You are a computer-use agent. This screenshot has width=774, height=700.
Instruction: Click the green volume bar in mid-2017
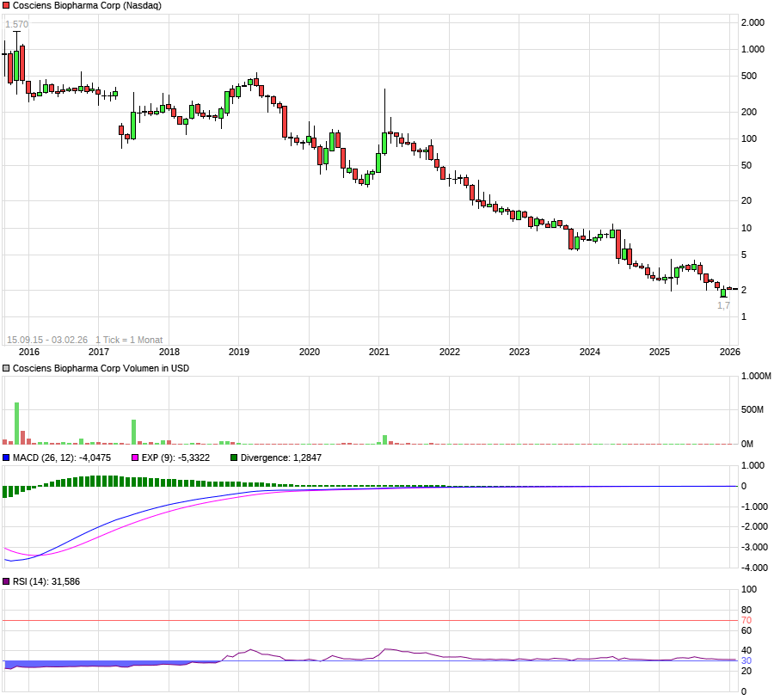click(134, 432)
